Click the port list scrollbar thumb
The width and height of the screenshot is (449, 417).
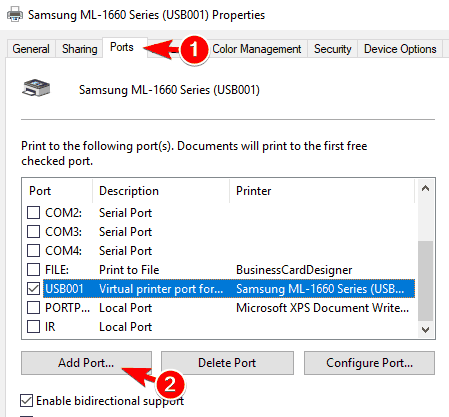tap(425, 281)
